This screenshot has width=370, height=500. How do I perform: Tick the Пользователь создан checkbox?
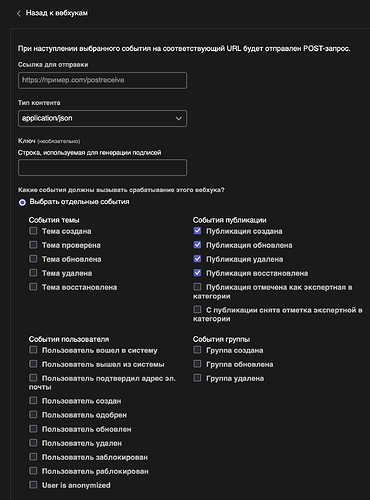pos(33,400)
